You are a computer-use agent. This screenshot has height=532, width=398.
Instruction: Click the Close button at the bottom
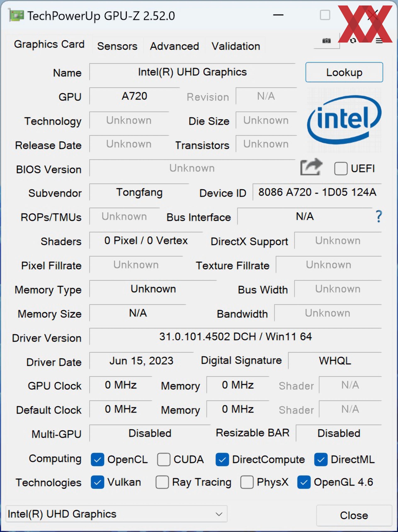(354, 515)
